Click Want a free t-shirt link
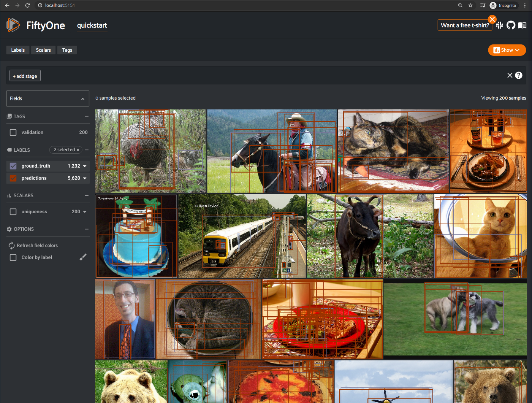Screen dimensions: 532x403 (465, 25)
